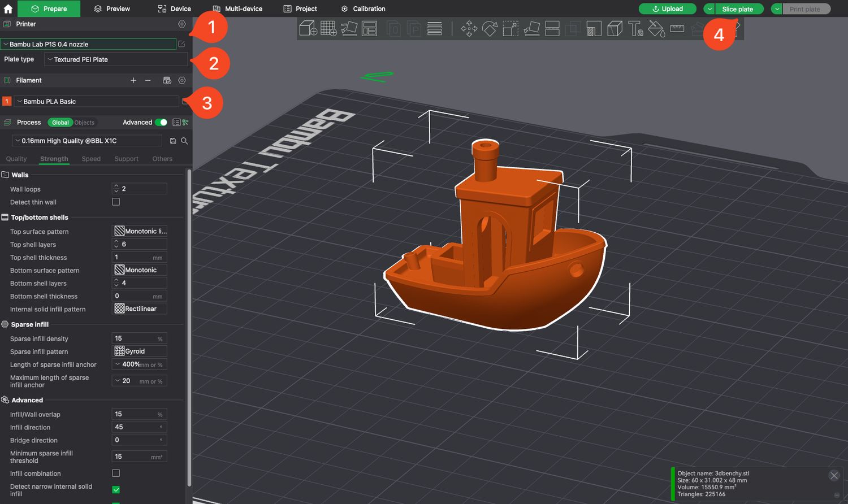848x504 pixels.
Task: Click the Upload button
Action: (x=668, y=9)
